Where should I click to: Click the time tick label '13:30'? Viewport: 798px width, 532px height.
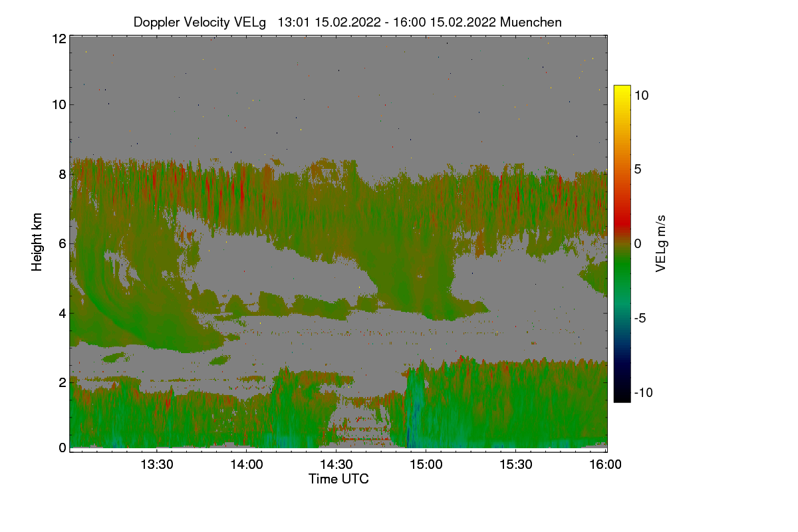157,465
